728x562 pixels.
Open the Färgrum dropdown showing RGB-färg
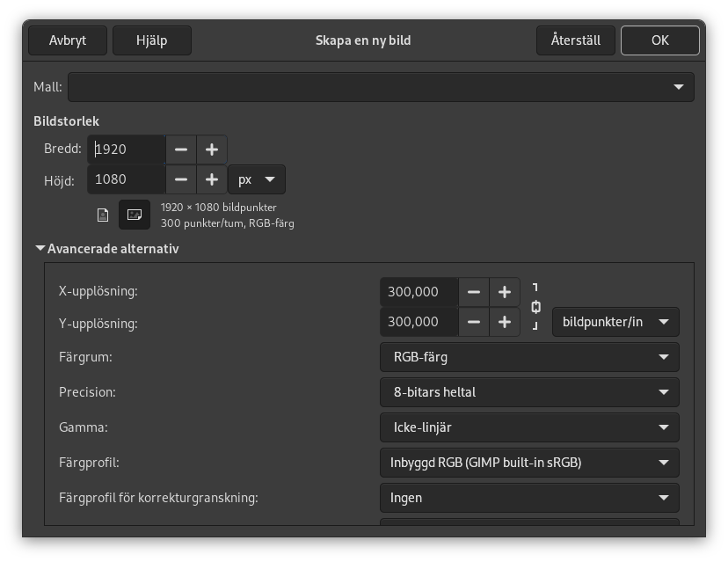tap(529, 357)
